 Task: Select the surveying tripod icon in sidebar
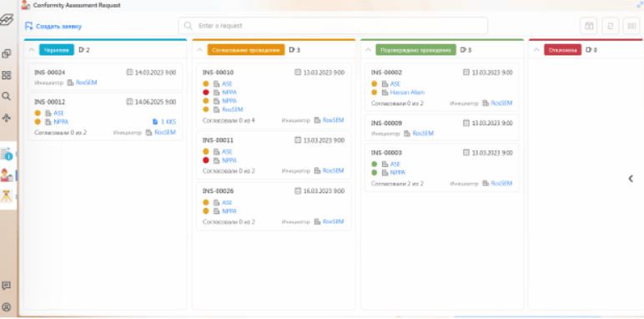tap(6, 195)
